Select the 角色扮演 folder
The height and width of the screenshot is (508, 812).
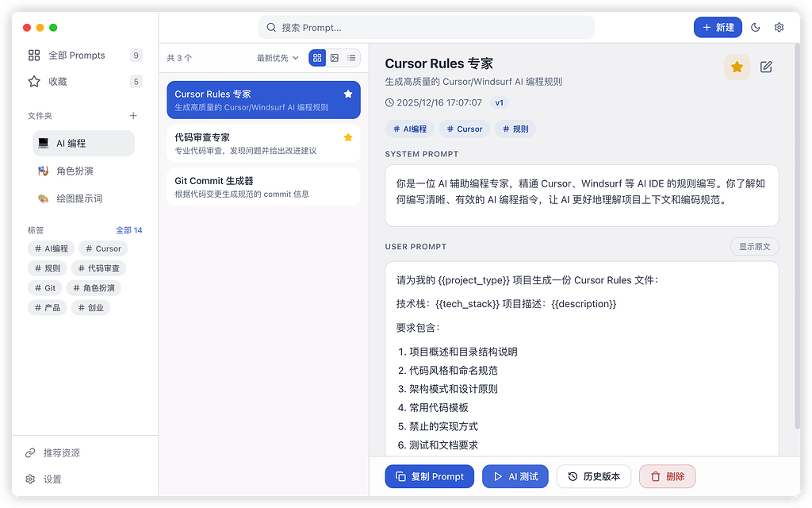83,171
